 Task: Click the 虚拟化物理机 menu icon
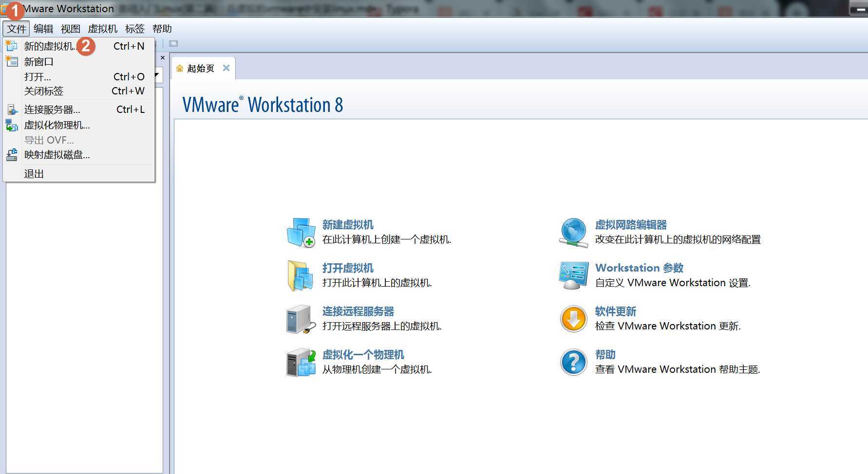[x=12, y=125]
